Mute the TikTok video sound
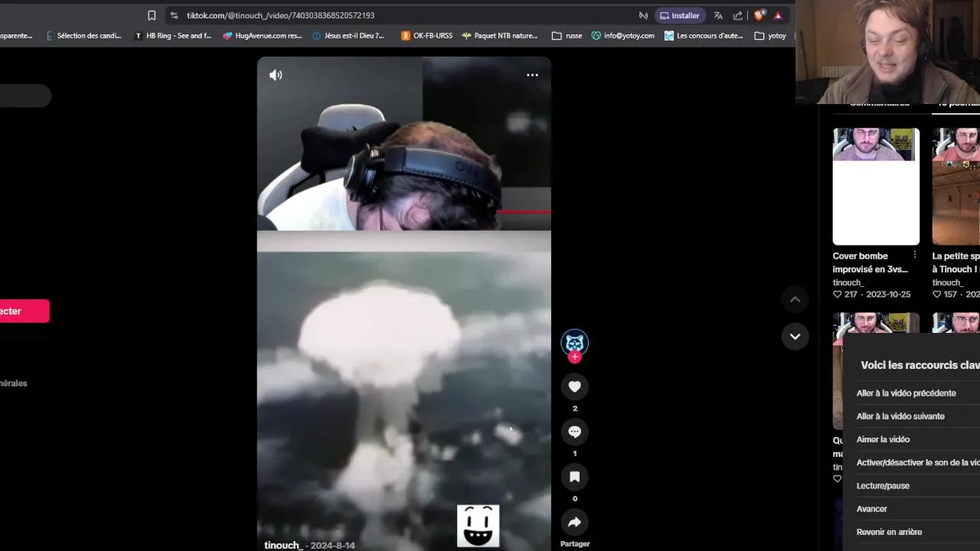 [276, 75]
